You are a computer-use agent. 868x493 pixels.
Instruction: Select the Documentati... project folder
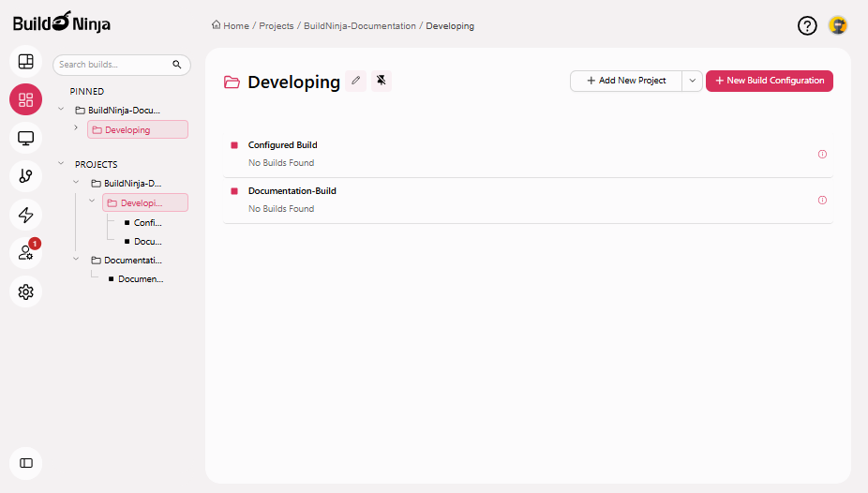(127, 260)
